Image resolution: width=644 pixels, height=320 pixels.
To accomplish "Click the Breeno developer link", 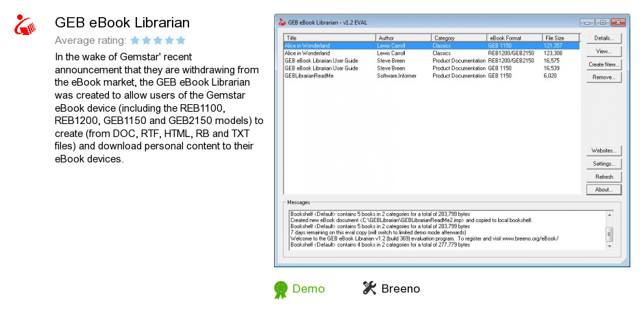I will 401,288.
